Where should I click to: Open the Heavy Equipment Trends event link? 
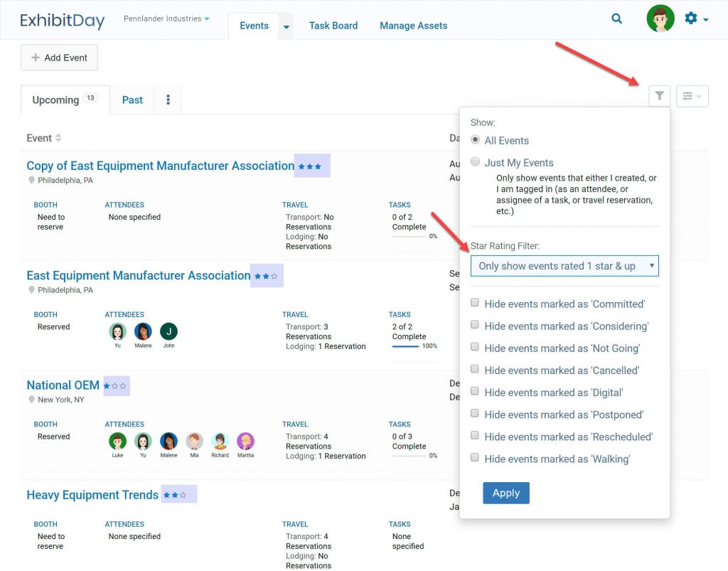92,495
